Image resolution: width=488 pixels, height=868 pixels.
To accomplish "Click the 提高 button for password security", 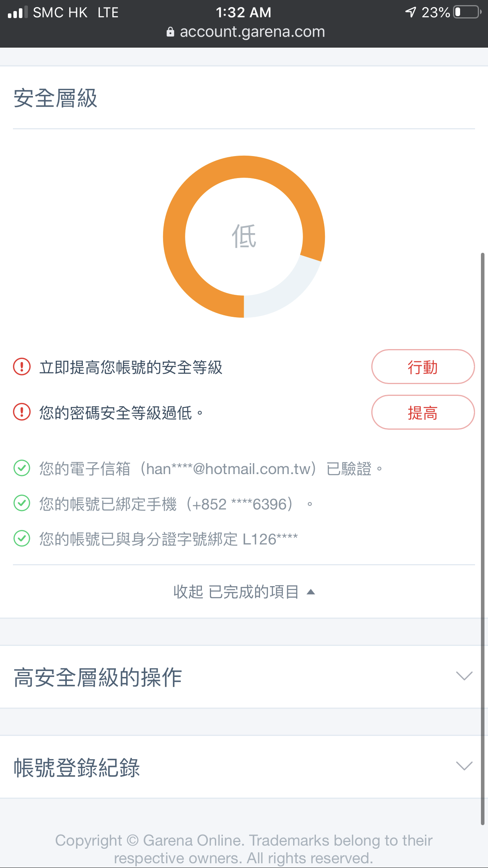I will [423, 412].
